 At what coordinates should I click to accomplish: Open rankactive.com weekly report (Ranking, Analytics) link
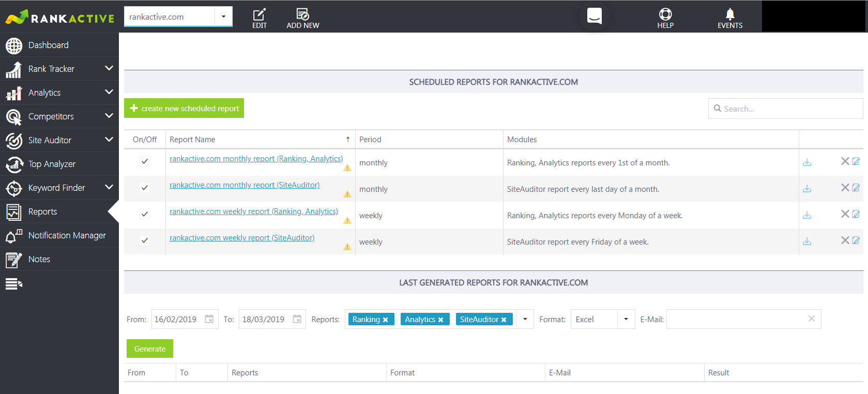254,211
